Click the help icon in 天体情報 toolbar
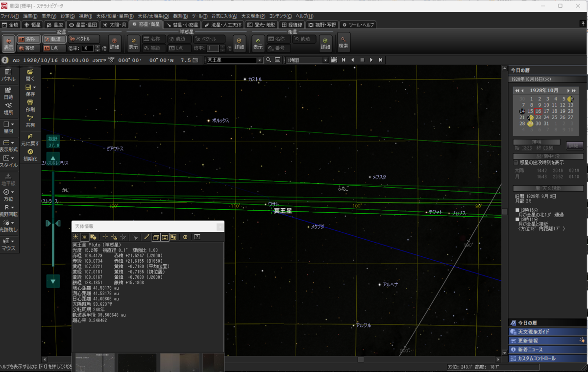 (197, 237)
